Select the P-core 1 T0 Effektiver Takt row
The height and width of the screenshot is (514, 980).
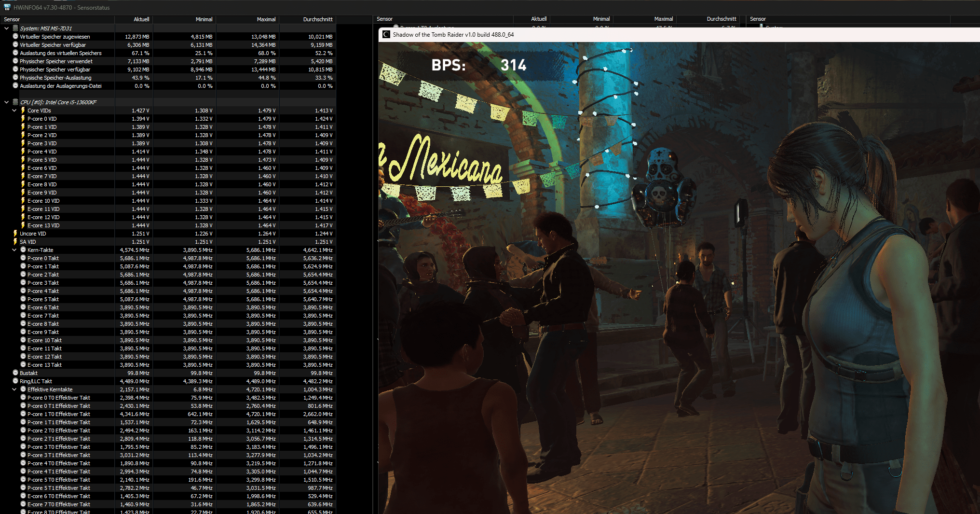(x=167, y=414)
